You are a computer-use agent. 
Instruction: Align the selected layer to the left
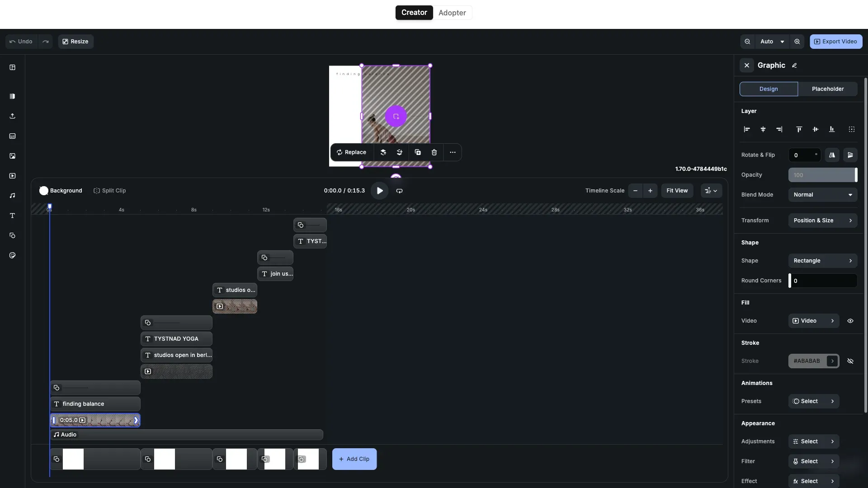(x=746, y=129)
